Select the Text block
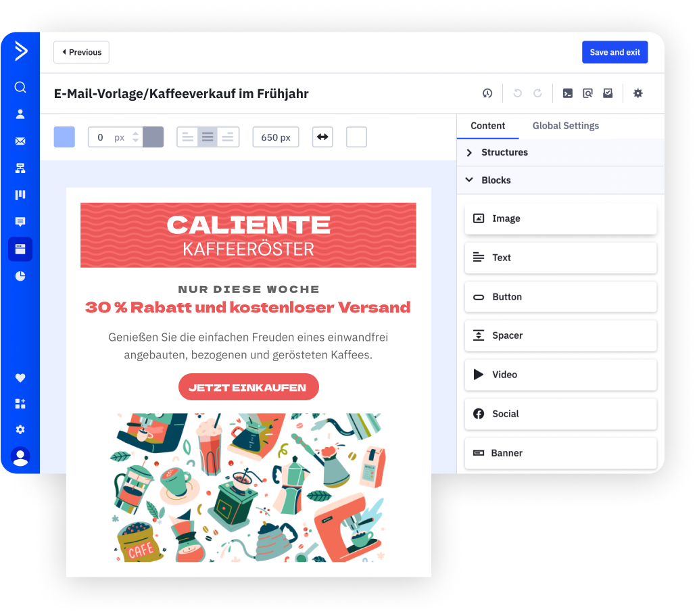Screen dimensions: 699x616 pos(560,258)
